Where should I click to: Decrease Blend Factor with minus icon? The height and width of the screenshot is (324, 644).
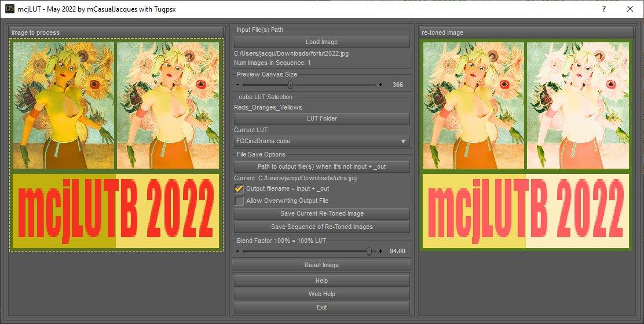(x=238, y=251)
